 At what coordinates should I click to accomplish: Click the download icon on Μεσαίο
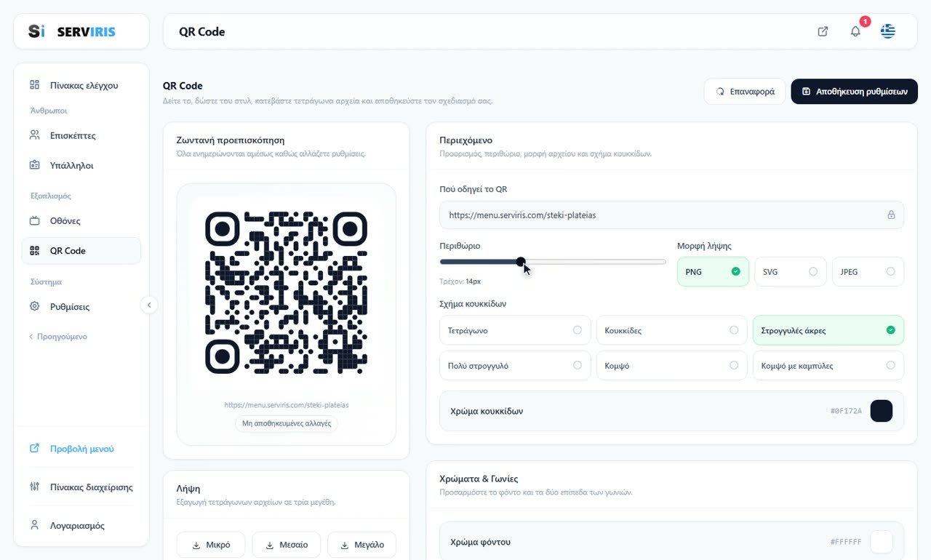coord(270,545)
